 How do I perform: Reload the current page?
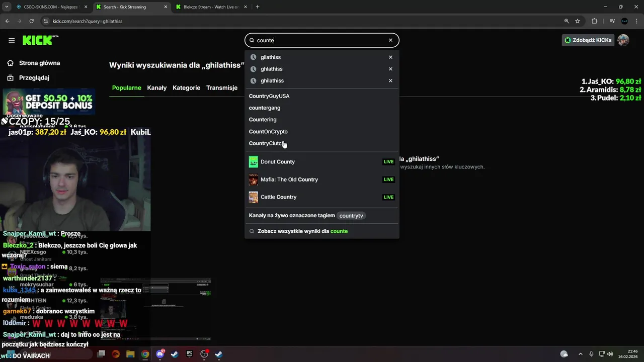31,21
